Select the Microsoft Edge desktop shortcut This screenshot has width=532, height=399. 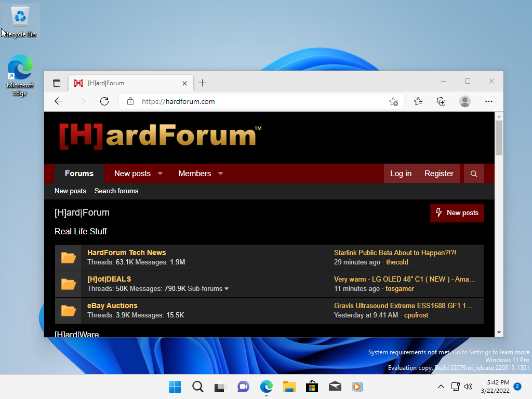coord(20,75)
